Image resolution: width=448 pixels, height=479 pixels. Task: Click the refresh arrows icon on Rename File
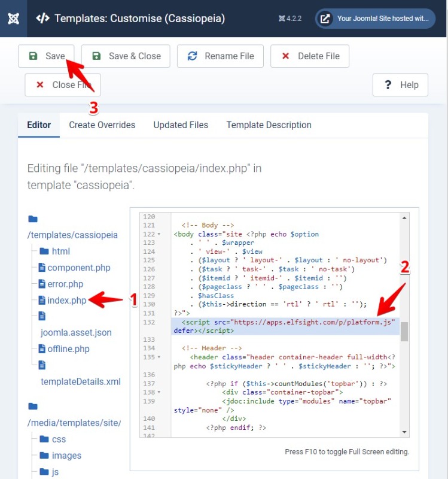pyautogui.click(x=192, y=56)
